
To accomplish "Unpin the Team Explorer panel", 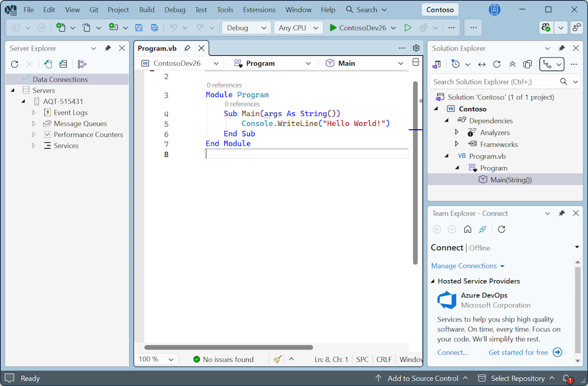I will pyautogui.click(x=561, y=213).
